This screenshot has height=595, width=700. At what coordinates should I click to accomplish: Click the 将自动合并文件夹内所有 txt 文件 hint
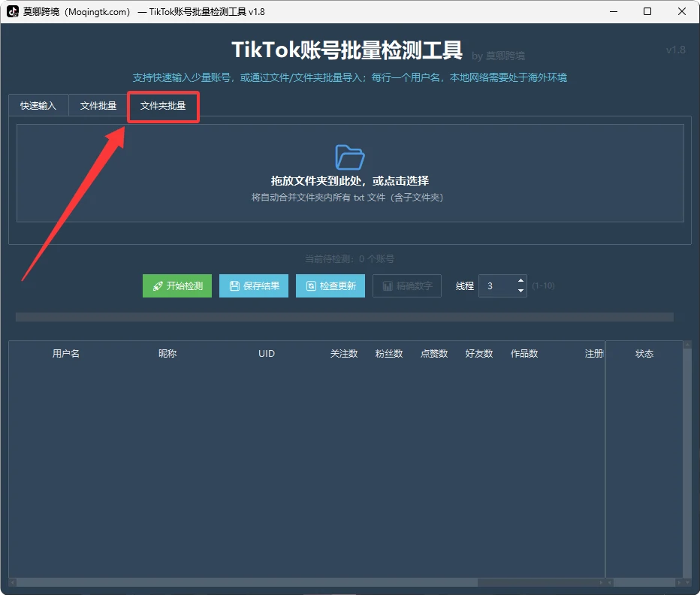[x=347, y=198]
